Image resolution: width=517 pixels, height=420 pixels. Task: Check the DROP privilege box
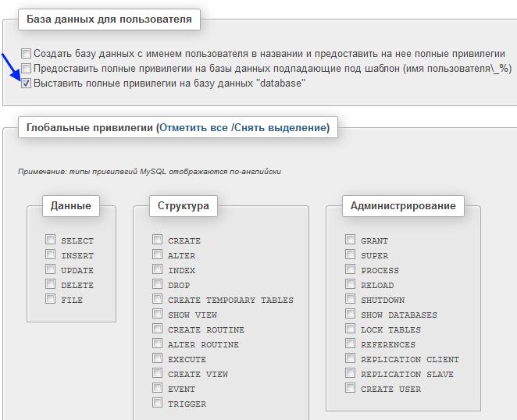pos(157,284)
